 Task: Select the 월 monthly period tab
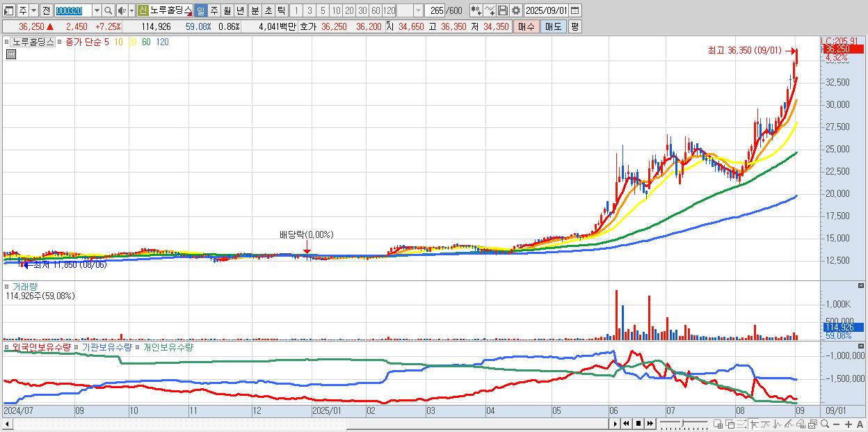tap(227, 10)
